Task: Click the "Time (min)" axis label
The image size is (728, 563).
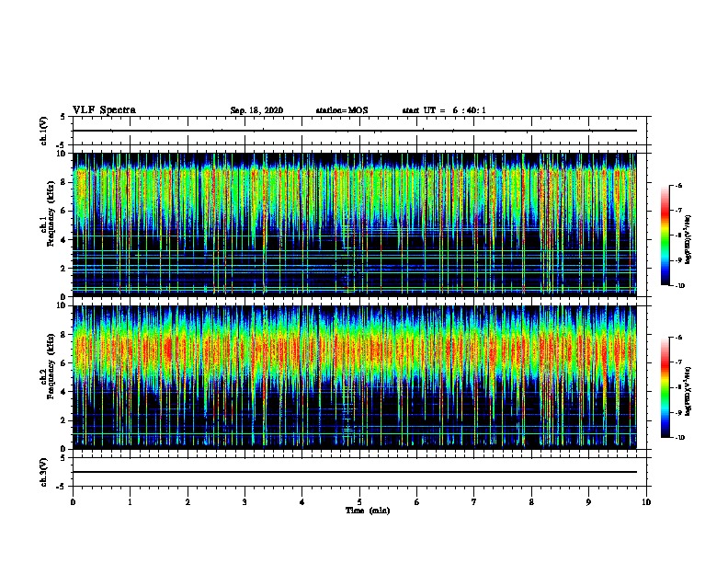Action: pos(368,511)
